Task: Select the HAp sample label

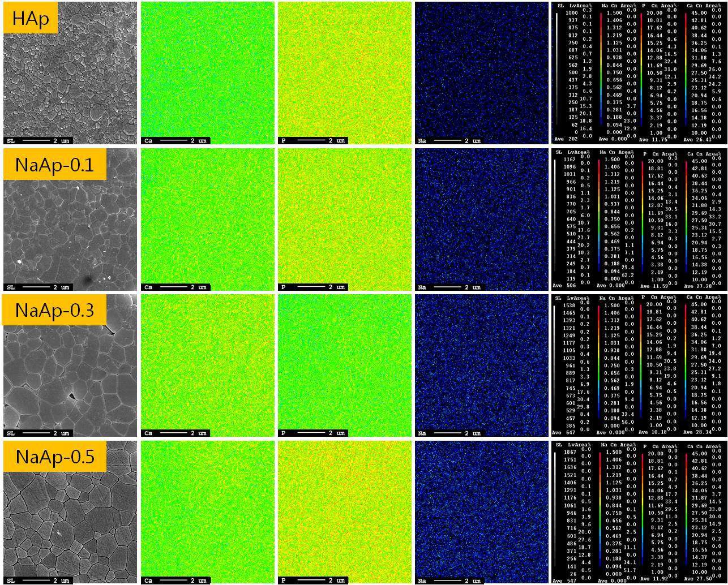Action: 31,19
